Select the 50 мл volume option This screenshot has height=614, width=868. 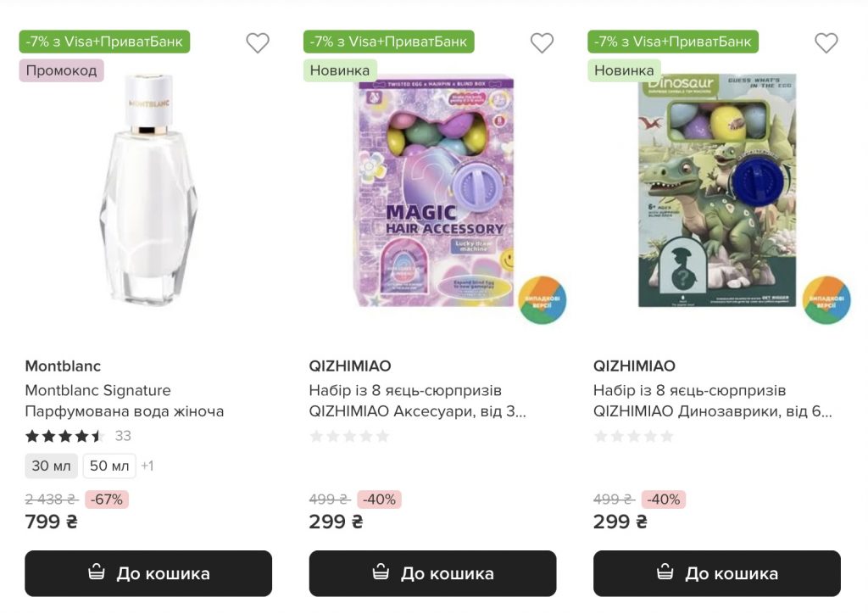point(109,466)
